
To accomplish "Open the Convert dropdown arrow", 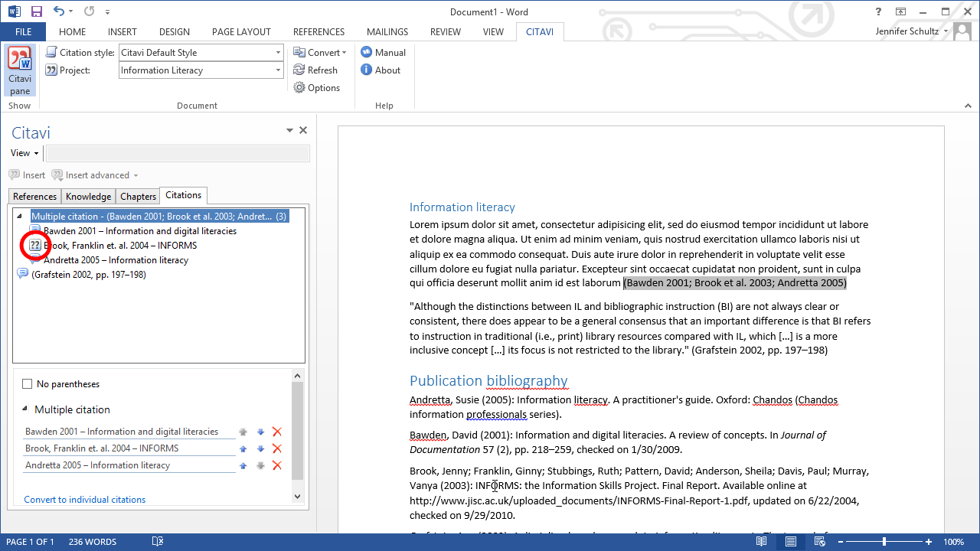I will tap(345, 53).
